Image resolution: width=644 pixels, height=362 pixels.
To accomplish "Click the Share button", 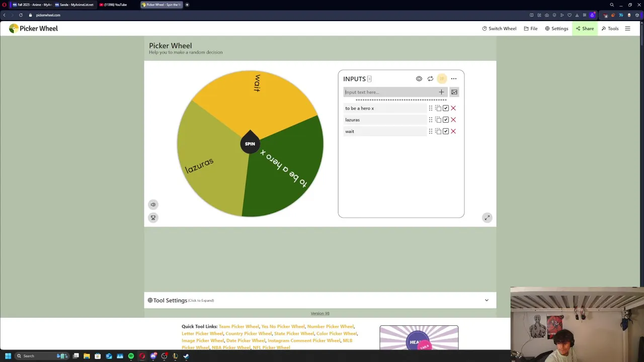I will pyautogui.click(x=585, y=29).
